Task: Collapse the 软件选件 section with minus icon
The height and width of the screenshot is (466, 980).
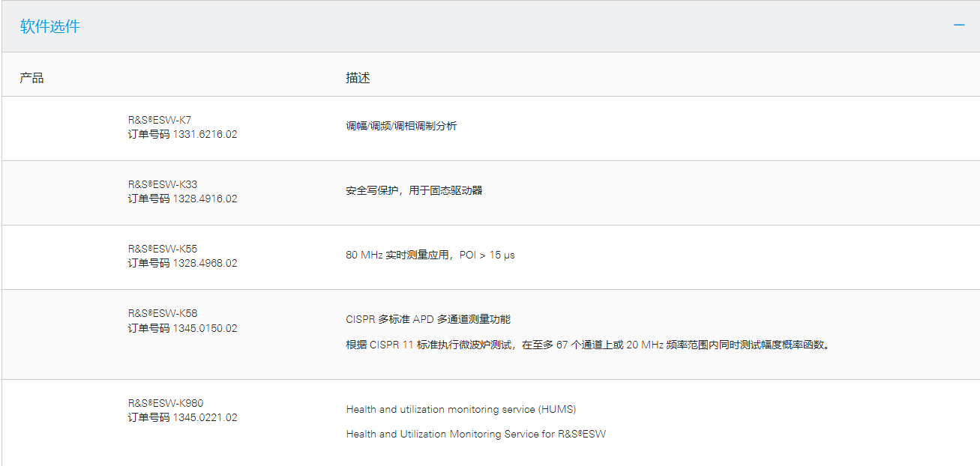Action: tap(958, 25)
